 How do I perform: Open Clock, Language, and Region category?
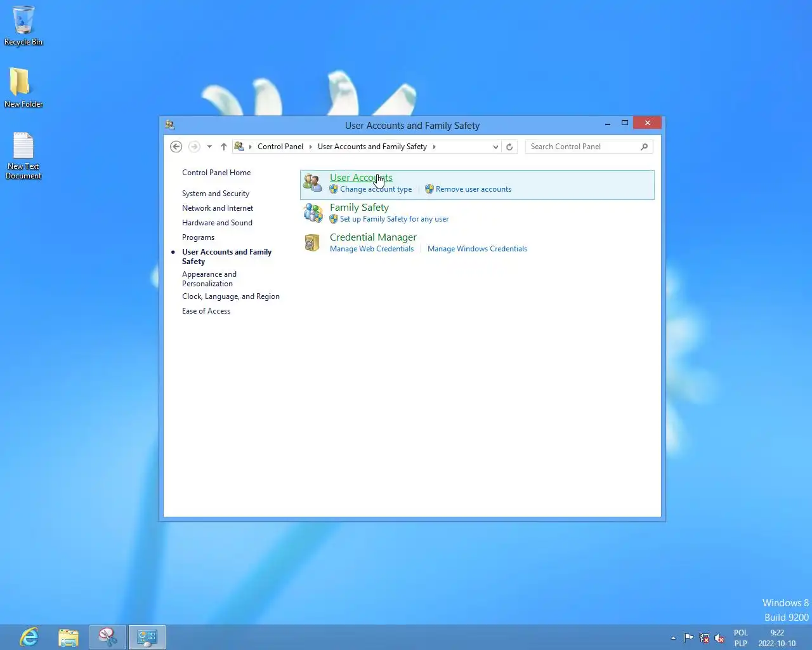pyautogui.click(x=231, y=296)
